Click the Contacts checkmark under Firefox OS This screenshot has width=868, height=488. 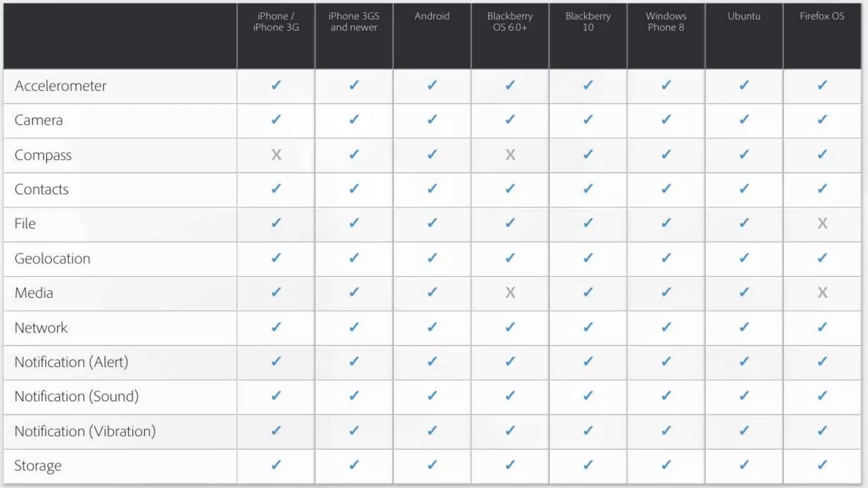pos(822,189)
